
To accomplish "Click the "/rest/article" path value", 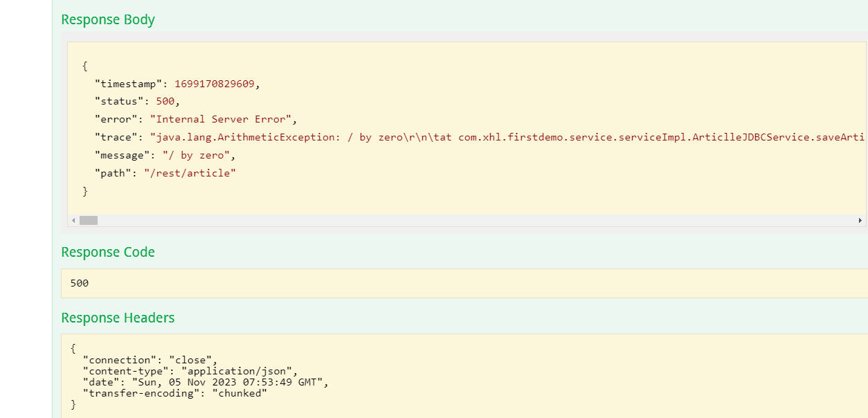I will pos(190,173).
